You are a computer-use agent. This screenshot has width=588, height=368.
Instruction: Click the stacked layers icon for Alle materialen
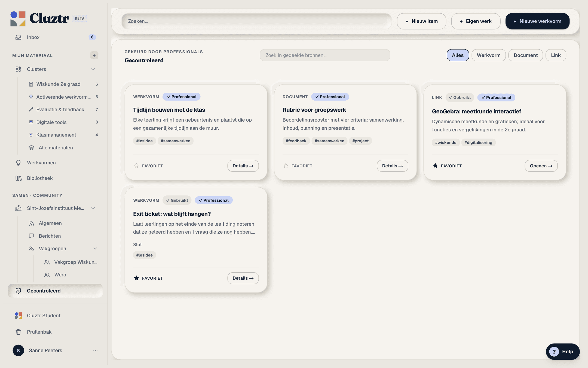pyautogui.click(x=32, y=148)
